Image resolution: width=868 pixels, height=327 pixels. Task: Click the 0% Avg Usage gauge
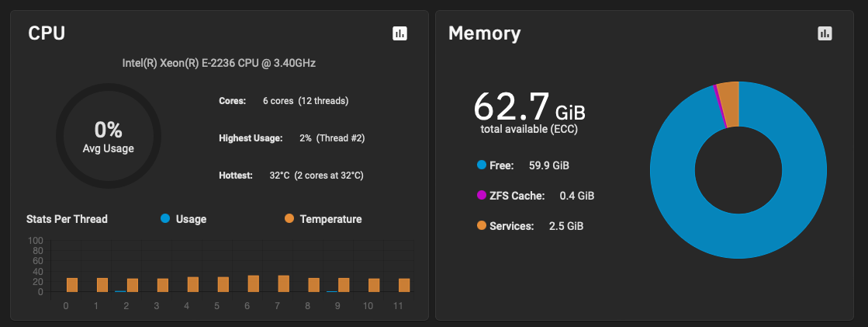109,136
